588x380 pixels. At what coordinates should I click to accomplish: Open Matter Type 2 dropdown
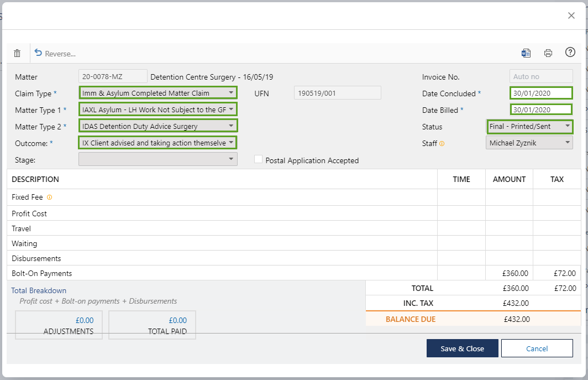tap(158, 127)
